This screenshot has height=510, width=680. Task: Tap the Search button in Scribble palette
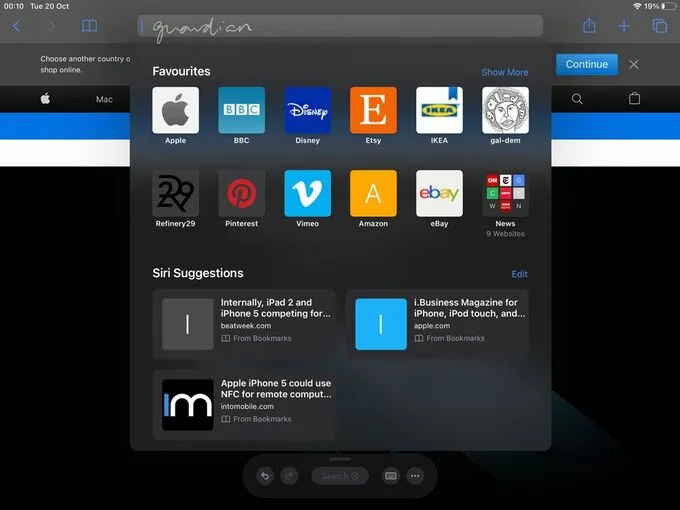click(340, 476)
